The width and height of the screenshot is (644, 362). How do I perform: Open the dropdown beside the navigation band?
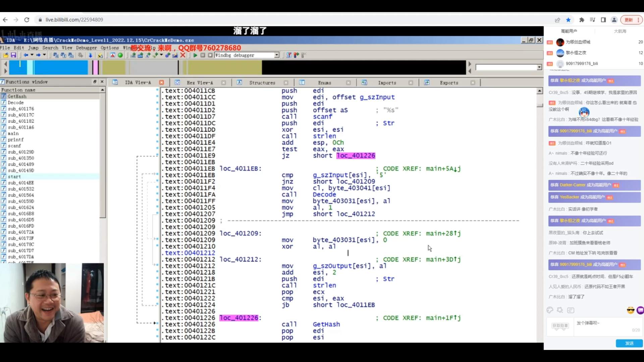tap(539, 67)
